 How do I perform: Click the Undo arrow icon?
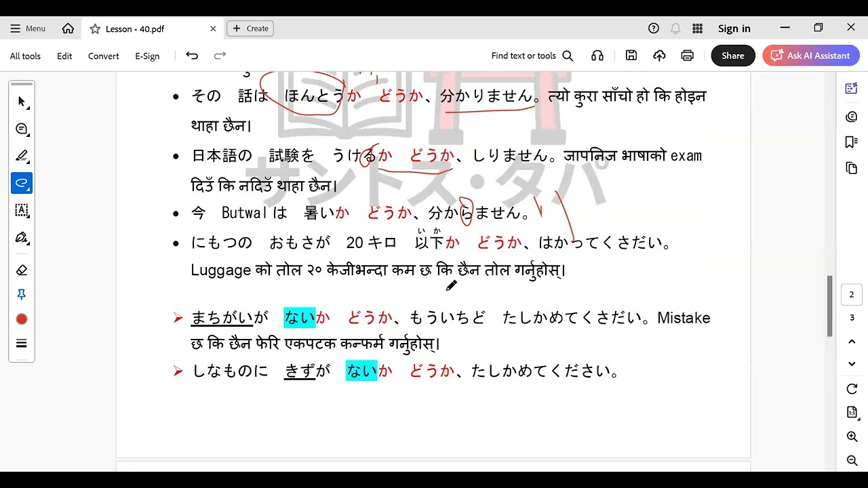coord(192,56)
